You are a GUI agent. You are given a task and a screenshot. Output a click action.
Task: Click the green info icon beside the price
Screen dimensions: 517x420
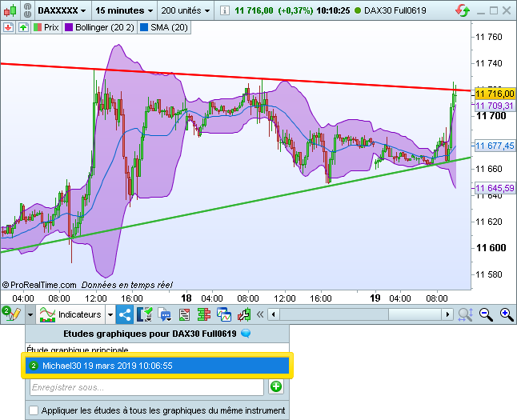(226, 11)
